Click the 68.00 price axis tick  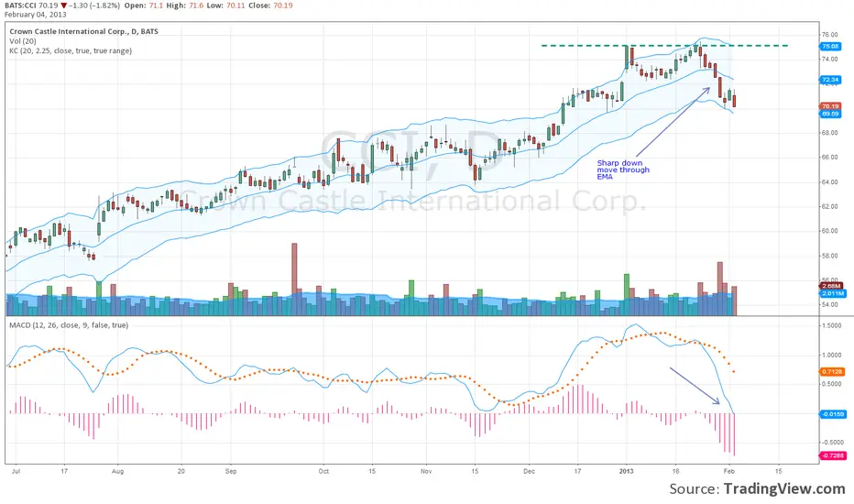pyautogui.click(x=830, y=133)
